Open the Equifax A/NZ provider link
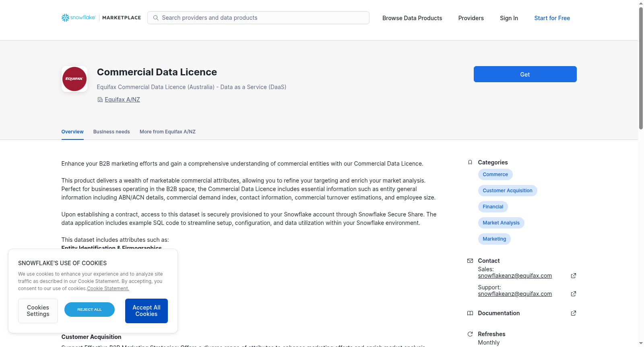644x347 pixels. click(x=122, y=100)
